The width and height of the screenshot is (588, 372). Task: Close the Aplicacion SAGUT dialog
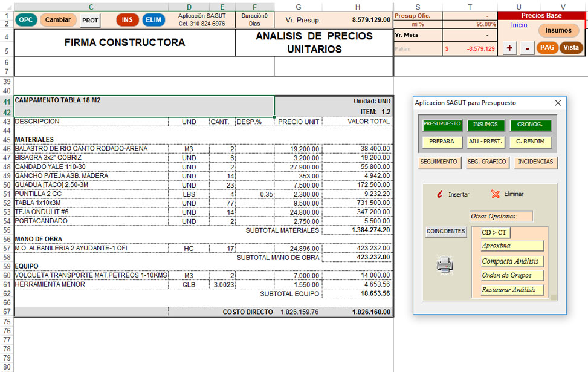[558, 103]
